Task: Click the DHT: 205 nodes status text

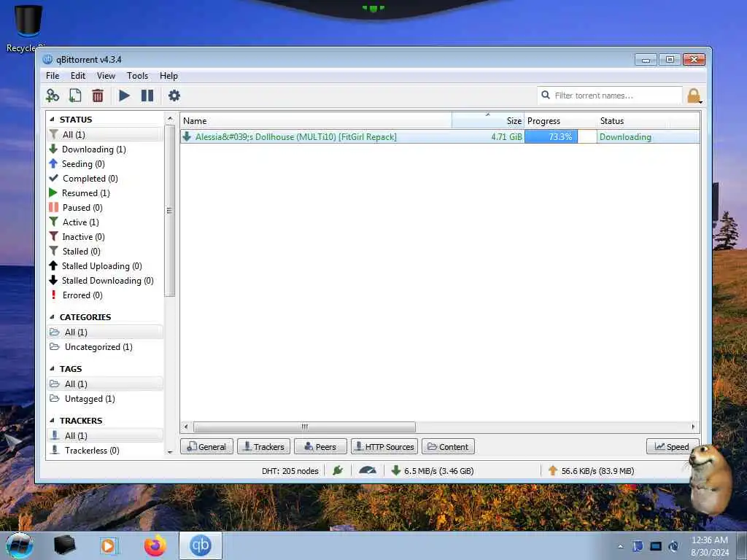Action: click(x=290, y=471)
